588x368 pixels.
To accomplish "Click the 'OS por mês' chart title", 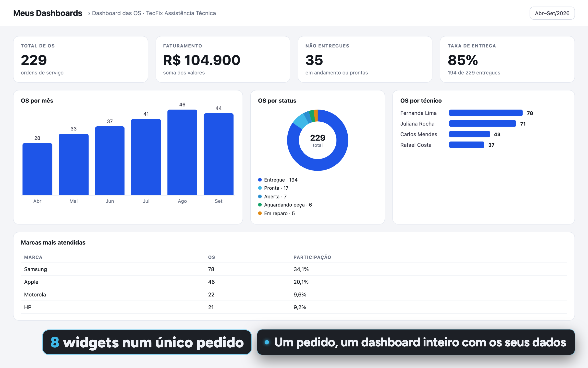I will pyautogui.click(x=37, y=101).
